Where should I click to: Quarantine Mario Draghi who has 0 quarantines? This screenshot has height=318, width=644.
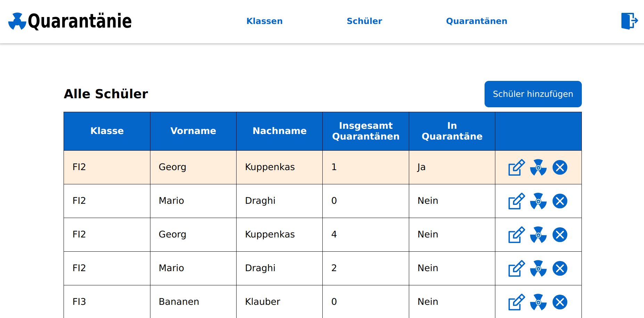[538, 201]
